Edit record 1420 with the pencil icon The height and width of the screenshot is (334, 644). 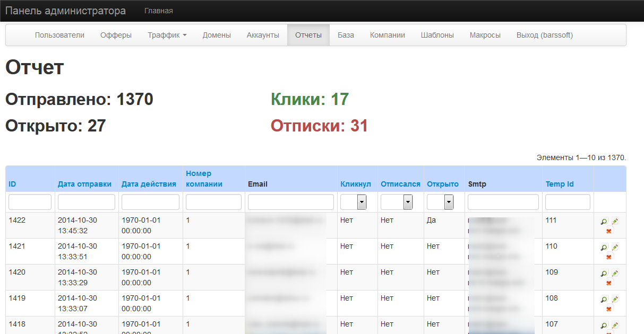pyautogui.click(x=615, y=272)
